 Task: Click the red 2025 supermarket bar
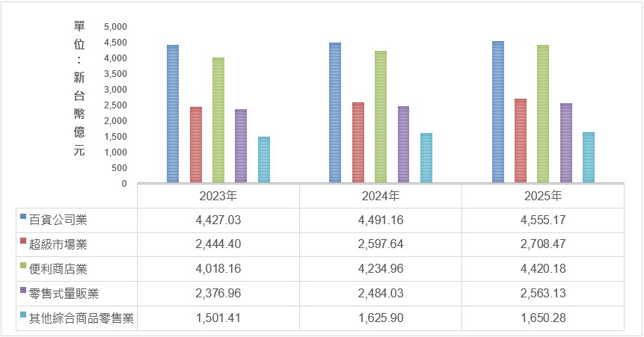(x=521, y=140)
